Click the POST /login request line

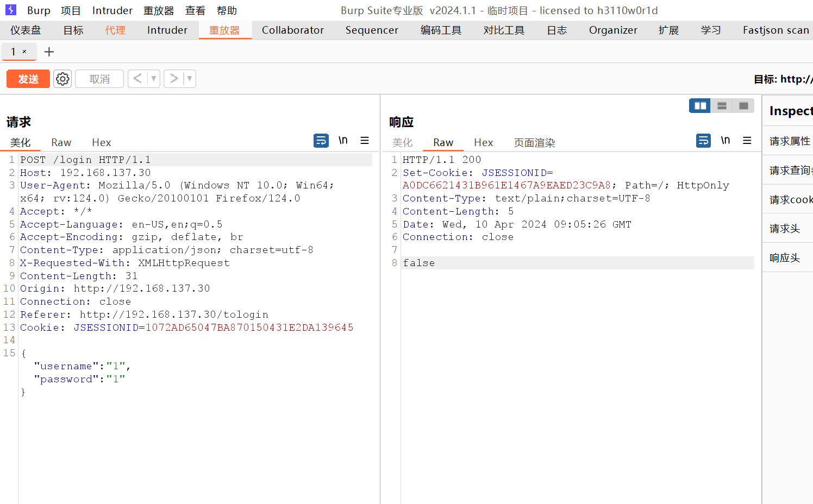point(85,160)
